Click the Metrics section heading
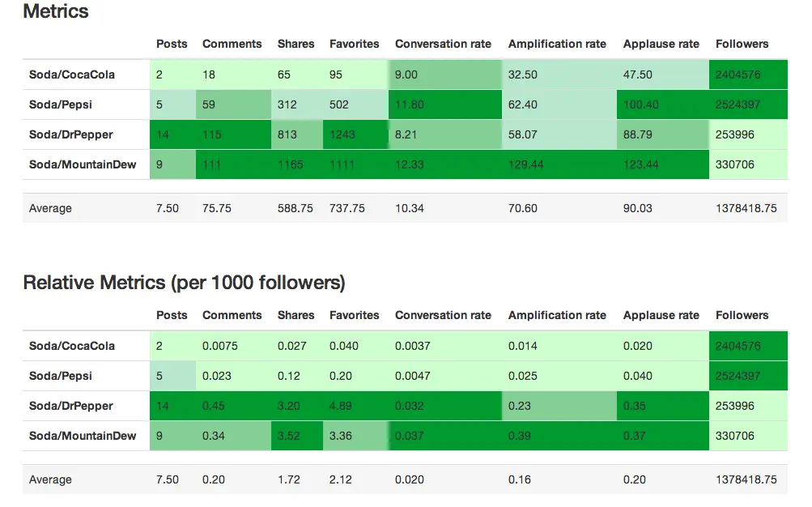This screenshot has height=507, width=812. [x=56, y=11]
